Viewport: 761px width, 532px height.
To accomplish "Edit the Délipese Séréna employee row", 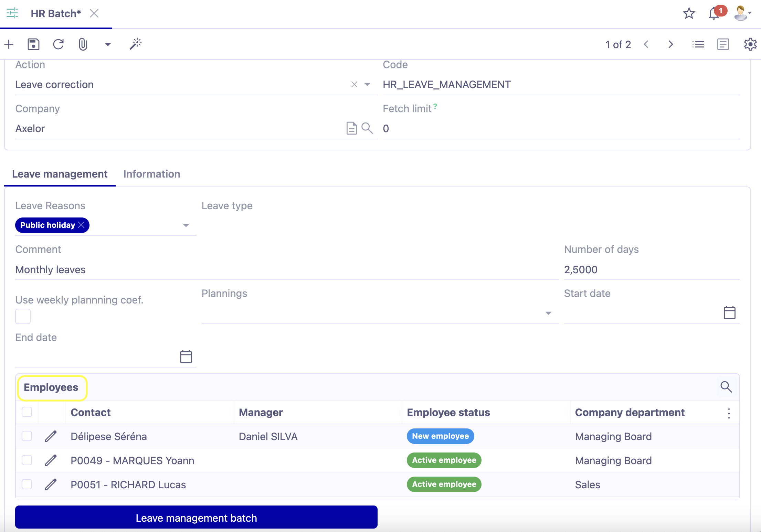I will coord(51,436).
